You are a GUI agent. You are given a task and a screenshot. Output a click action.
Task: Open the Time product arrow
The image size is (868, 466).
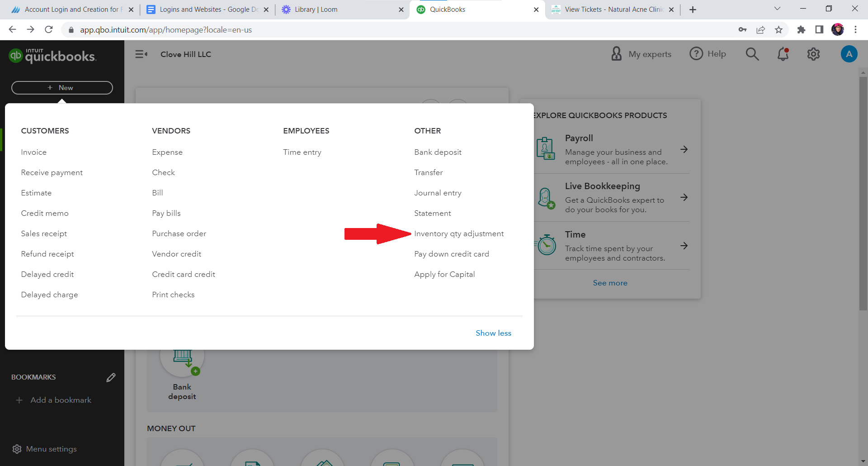tap(684, 246)
